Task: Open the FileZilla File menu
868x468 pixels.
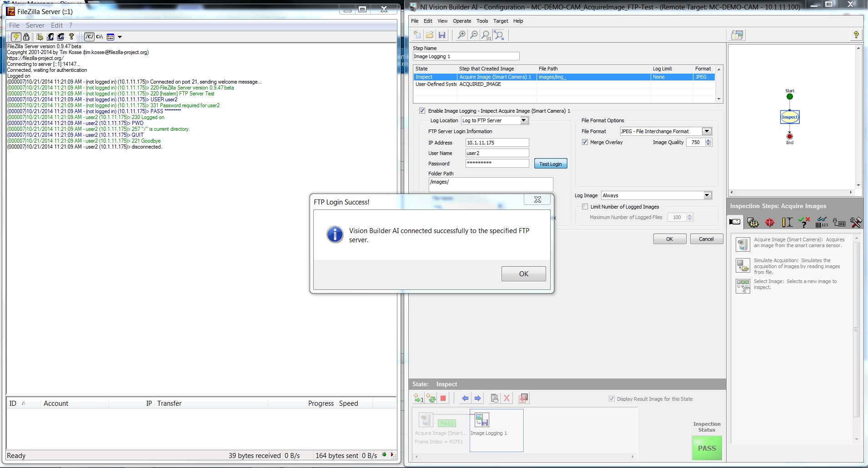Action: coord(14,25)
